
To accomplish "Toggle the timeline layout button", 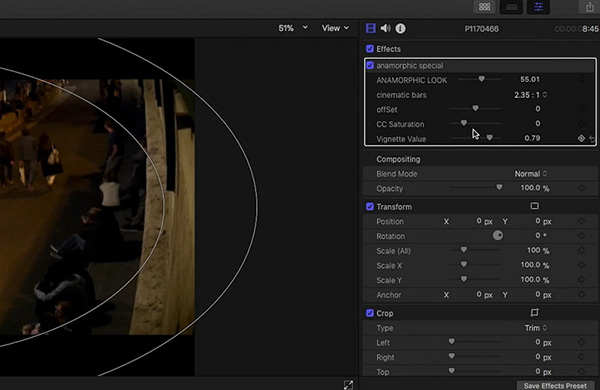I will tap(511, 7).
